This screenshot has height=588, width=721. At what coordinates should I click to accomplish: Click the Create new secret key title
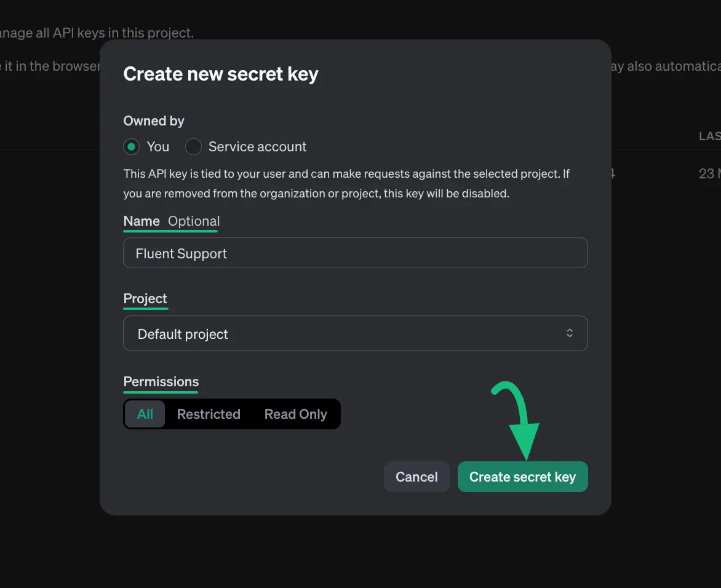click(221, 73)
